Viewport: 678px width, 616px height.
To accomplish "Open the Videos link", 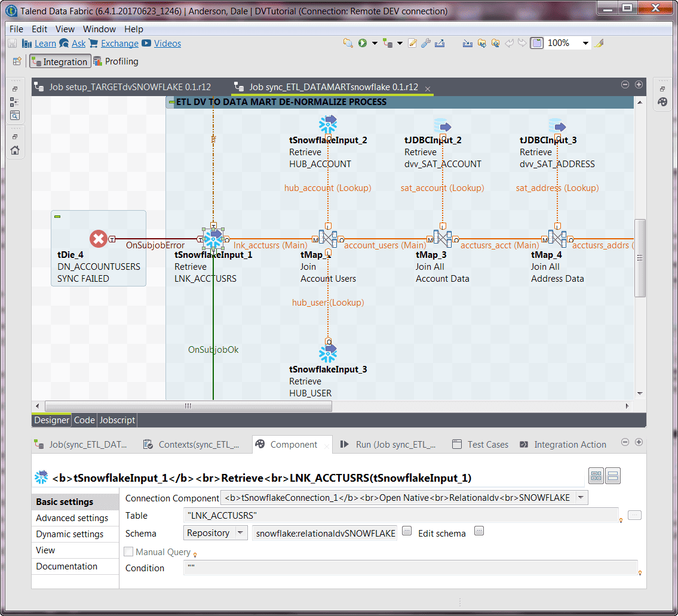I will tap(167, 43).
